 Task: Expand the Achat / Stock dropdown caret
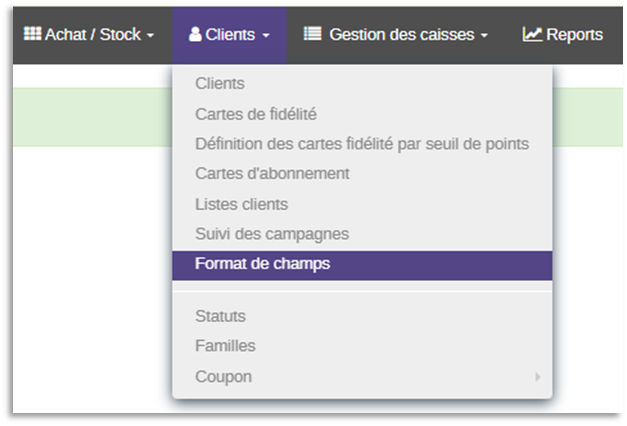pyautogui.click(x=150, y=35)
